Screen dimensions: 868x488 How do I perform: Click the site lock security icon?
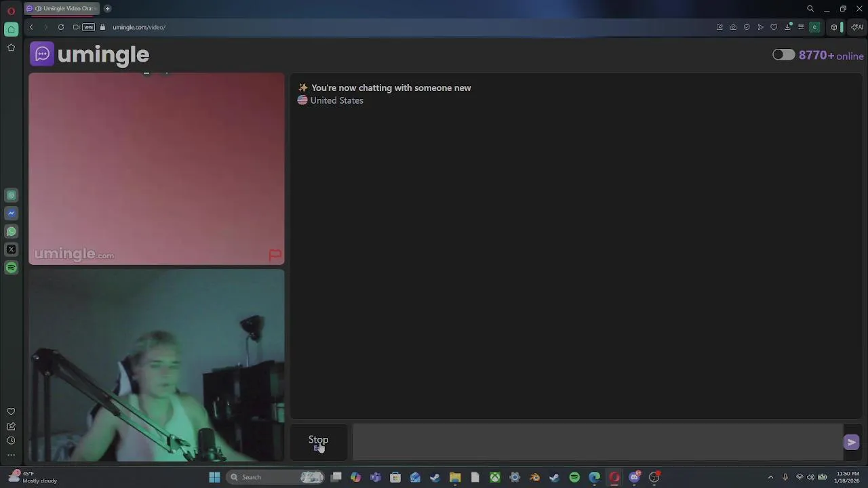[103, 27]
